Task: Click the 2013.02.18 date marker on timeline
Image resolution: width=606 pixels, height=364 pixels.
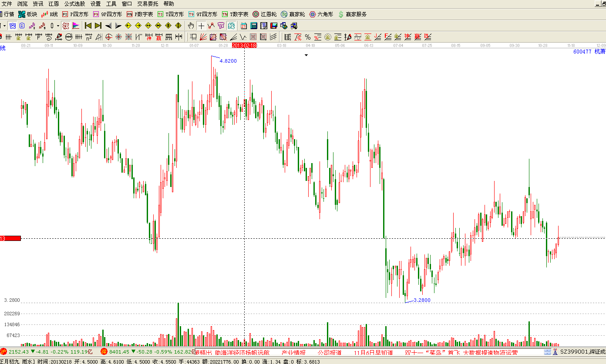Action: [x=244, y=45]
